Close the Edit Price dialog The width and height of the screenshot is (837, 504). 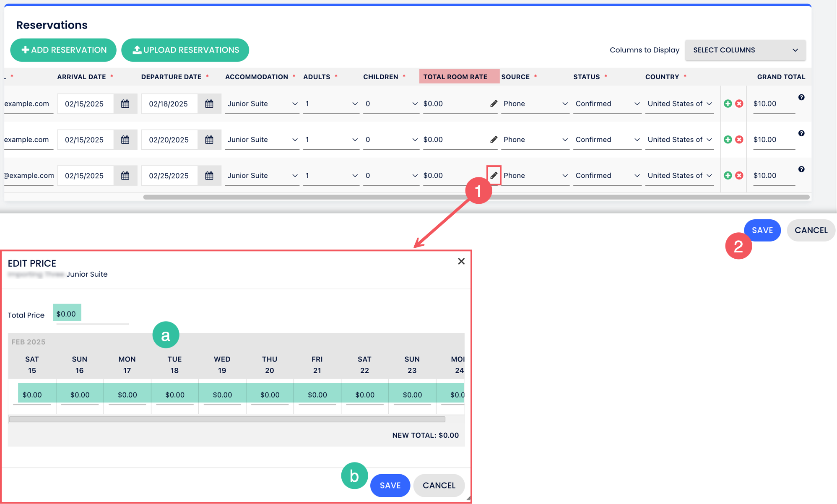pos(461,261)
